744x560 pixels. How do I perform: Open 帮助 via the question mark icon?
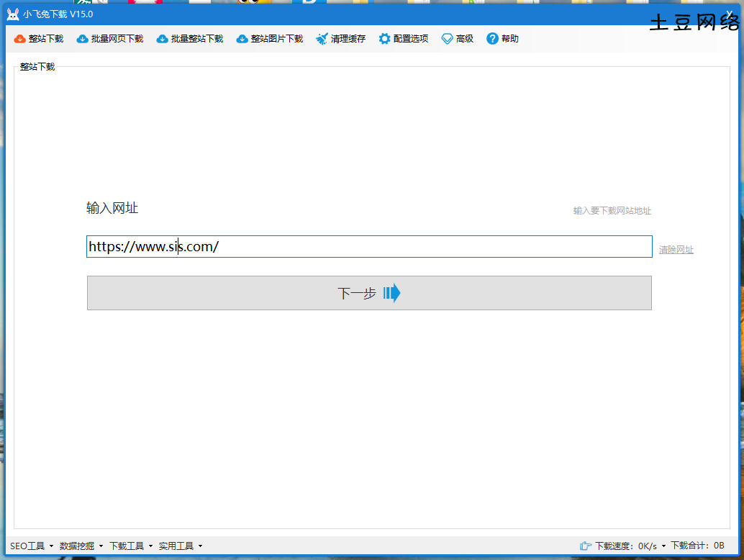pyautogui.click(x=491, y=38)
